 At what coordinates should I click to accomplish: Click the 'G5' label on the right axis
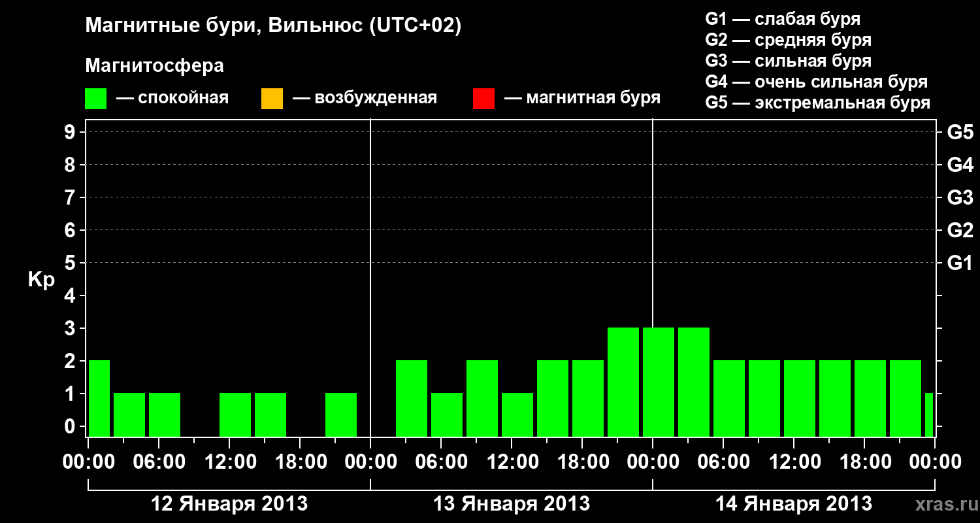pos(960,132)
